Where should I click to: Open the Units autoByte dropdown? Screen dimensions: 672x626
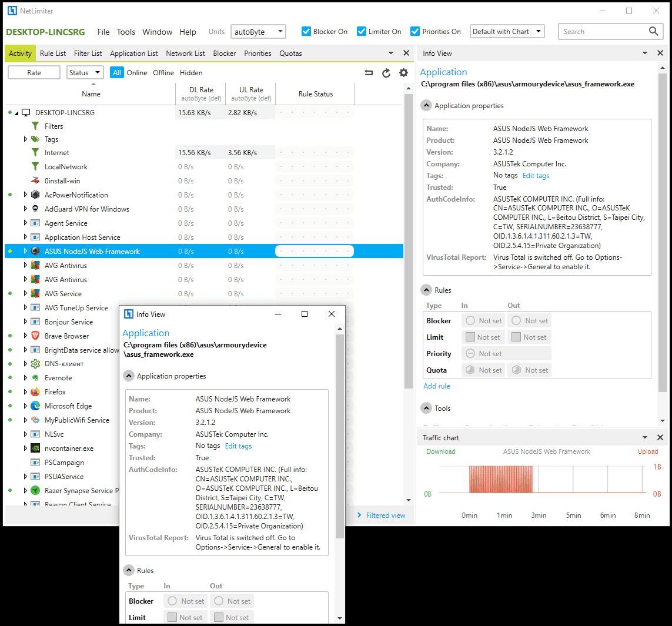pyautogui.click(x=259, y=31)
